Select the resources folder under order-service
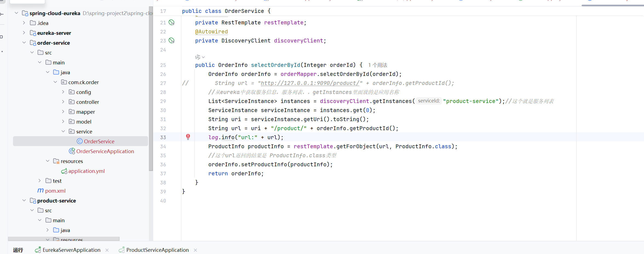This screenshot has width=644, height=254. 72,161
